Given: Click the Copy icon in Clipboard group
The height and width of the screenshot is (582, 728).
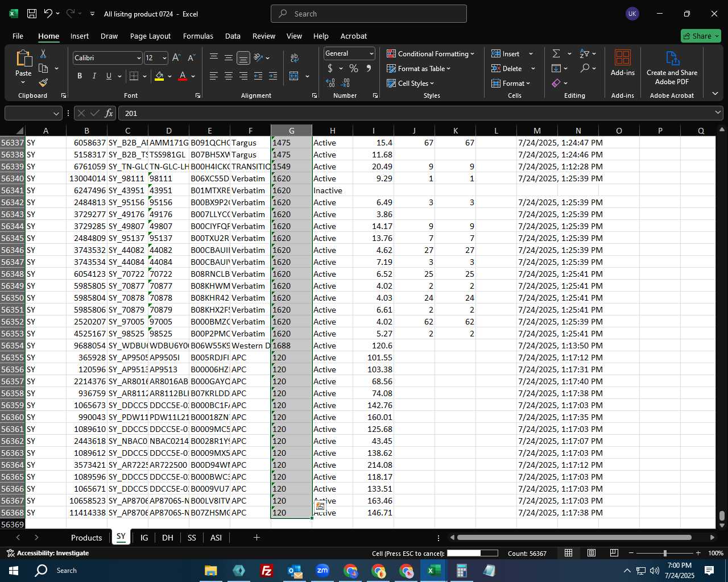Looking at the screenshot, I should [43, 68].
